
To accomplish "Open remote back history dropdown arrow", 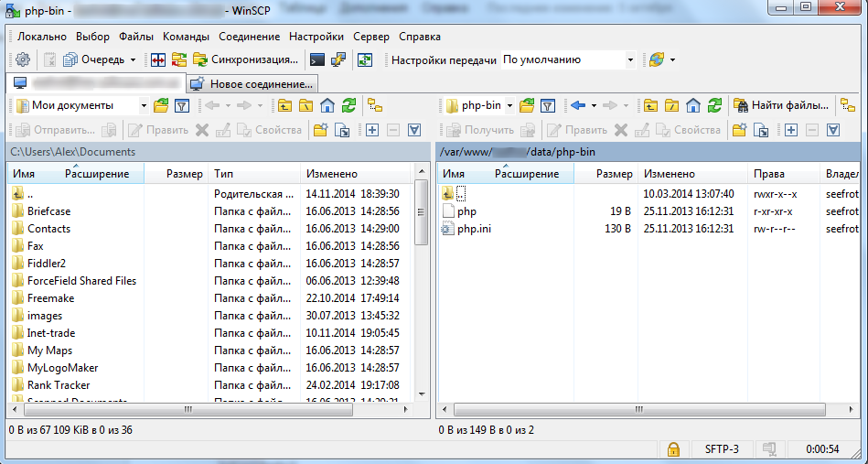I will pyautogui.click(x=594, y=105).
